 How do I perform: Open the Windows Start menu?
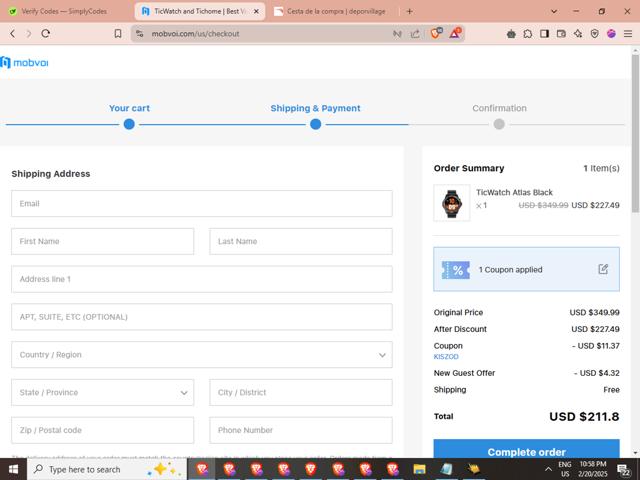13,469
